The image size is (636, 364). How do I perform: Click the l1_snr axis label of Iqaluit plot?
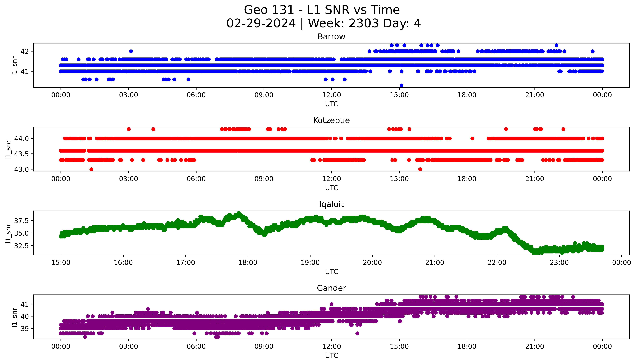[8, 234]
